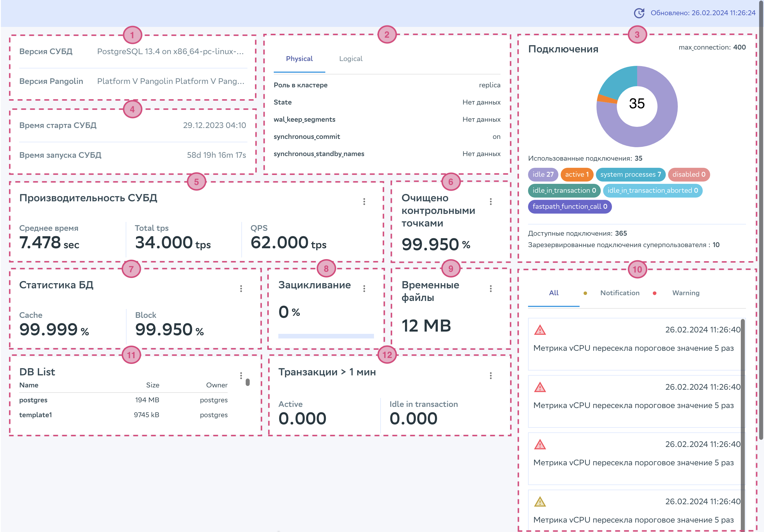Click the system processes 7 badge
The height and width of the screenshot is (532, 764).
click(x=630, y=174)
